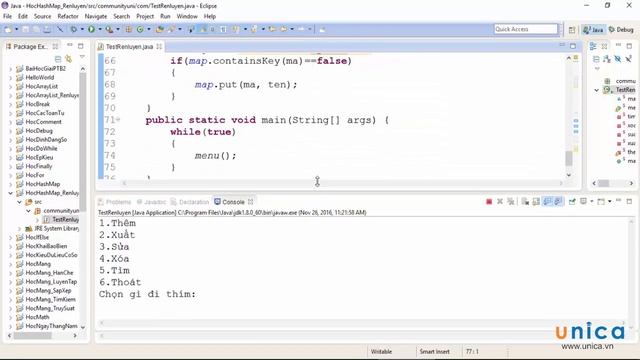Maximize the Console view
The width and height of the screenshot is (640, 360).
click(629, 201)
